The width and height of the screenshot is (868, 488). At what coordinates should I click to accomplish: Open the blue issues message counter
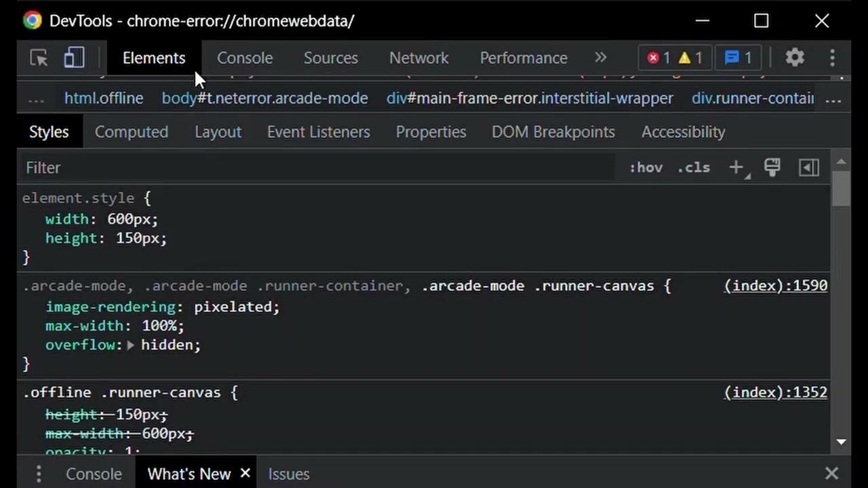738,58
